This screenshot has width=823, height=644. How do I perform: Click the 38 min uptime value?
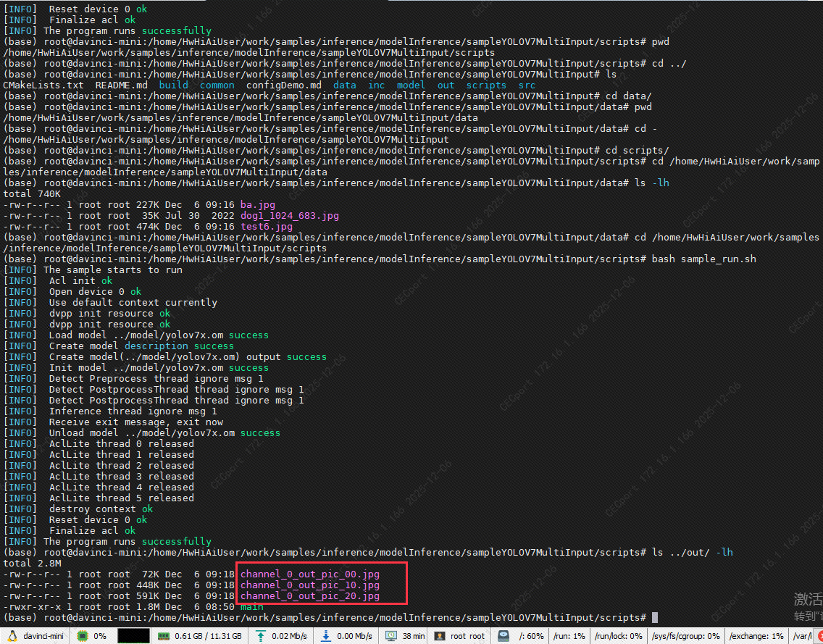pyautogui.click(x=414, y=636)
